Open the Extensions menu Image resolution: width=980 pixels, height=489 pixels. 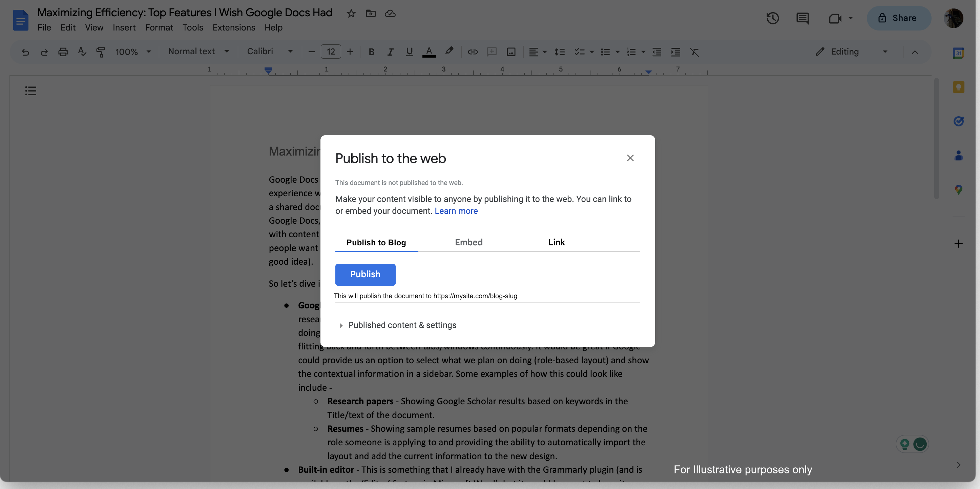click(234, 28)
